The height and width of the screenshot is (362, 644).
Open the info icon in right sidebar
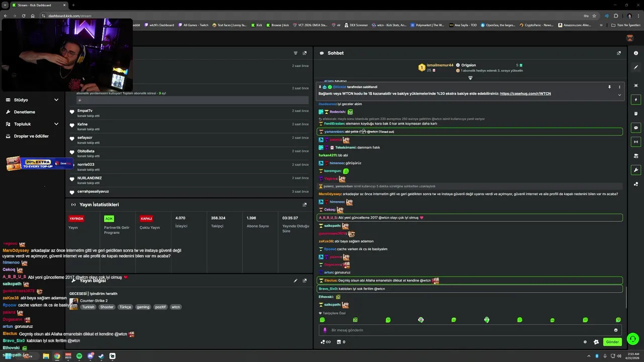[x=636, y=53]
